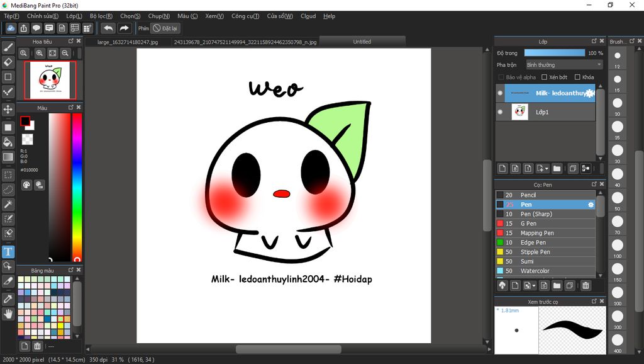644x364 pixels.
Task: Toggle visibility of Milk- ledoanthuy layer
Action: click(500, 93)
